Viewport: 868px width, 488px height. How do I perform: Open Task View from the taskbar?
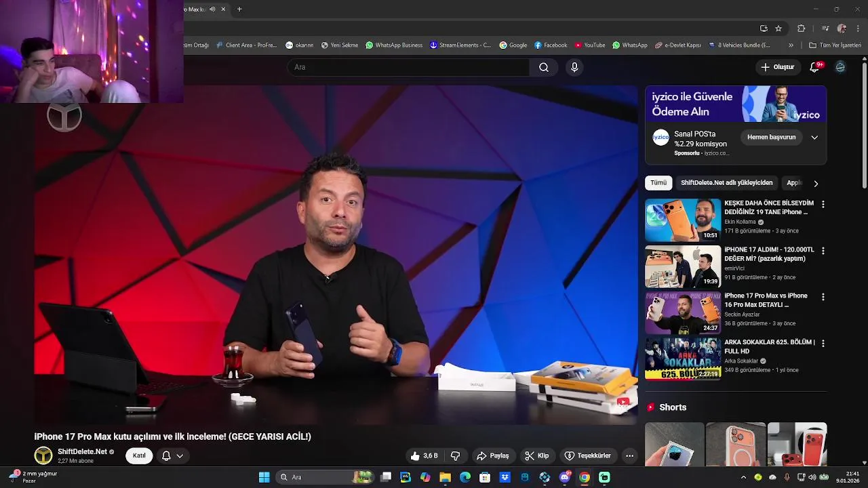pyautogui.click(x=386, y=477)
